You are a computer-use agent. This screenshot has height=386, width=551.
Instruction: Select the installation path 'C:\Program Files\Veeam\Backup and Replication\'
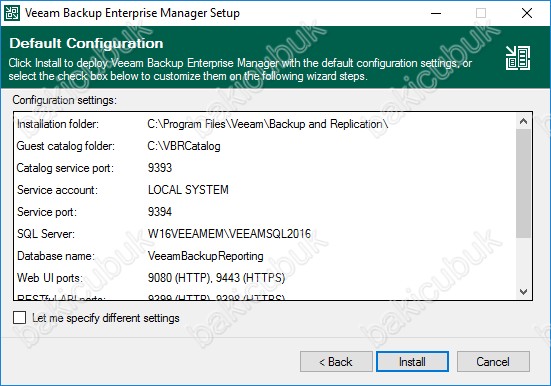(268, 124)
